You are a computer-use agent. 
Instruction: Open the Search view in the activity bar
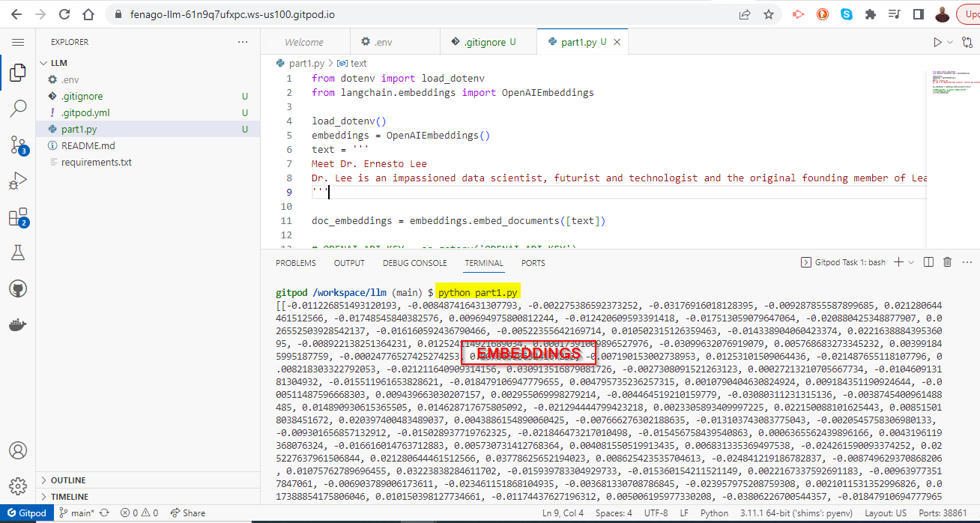pos(18,109)
